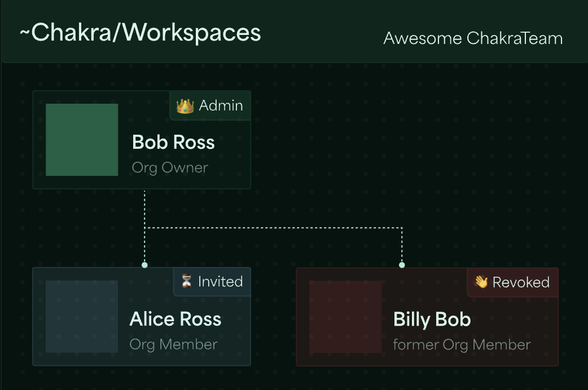
Task: Select the Bob Ross name text
Action: pos(173,143)
